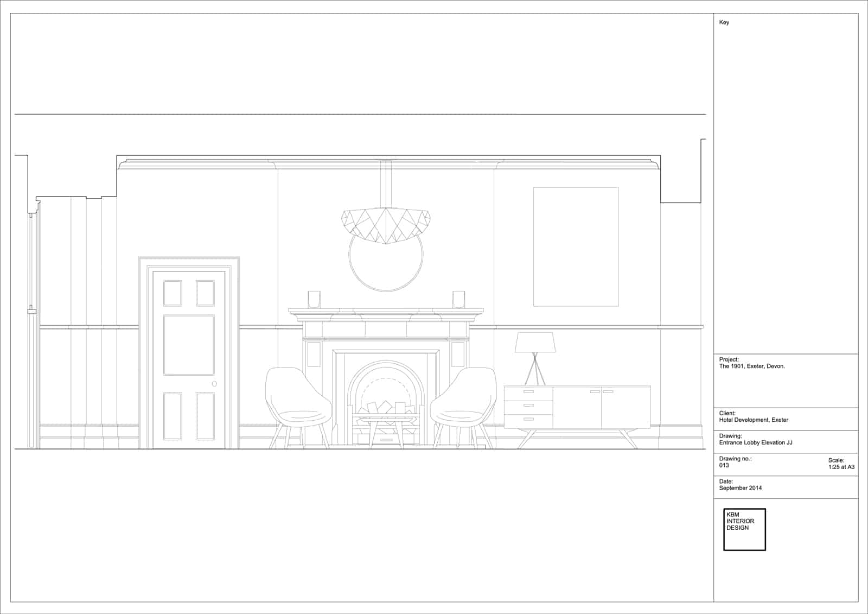The image size is (868, 614).
Task: Select the right candle holder on the mantel
Action: tap(459, 300)
